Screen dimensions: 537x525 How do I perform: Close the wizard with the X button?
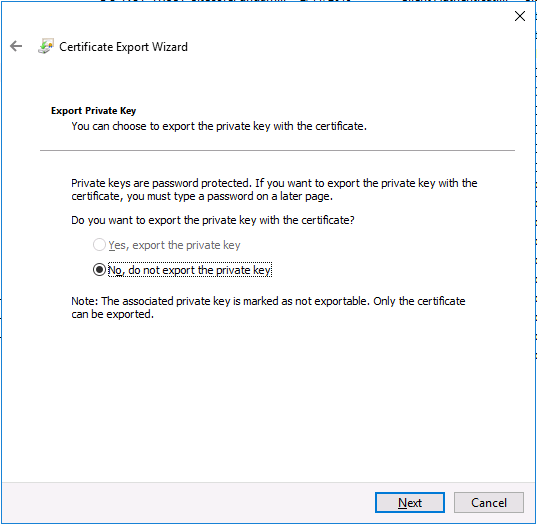click(520, 16)
